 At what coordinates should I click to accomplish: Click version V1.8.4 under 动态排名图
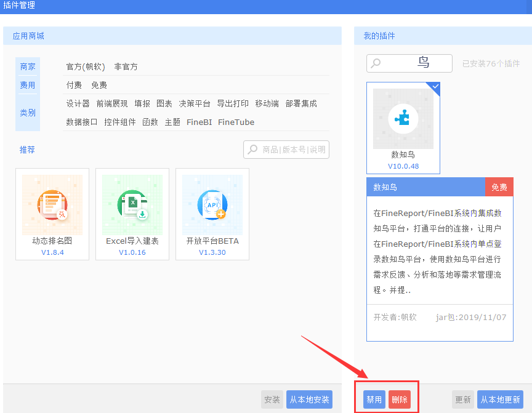point(52,252)
